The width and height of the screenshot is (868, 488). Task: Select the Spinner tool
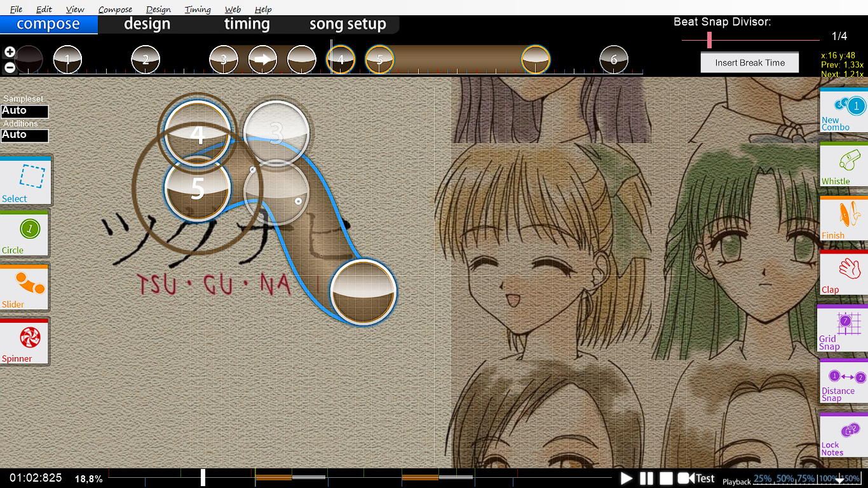25,341
